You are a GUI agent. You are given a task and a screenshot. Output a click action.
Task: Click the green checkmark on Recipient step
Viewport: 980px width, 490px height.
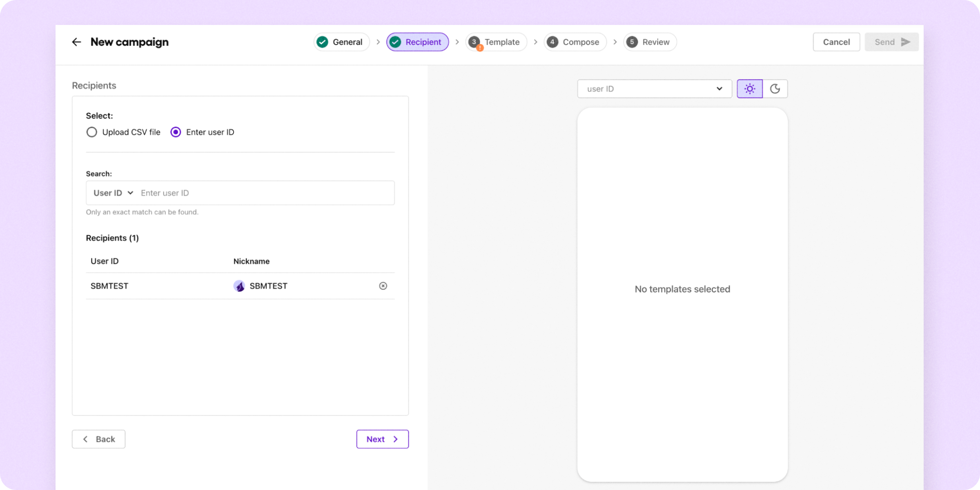(395, 42)
